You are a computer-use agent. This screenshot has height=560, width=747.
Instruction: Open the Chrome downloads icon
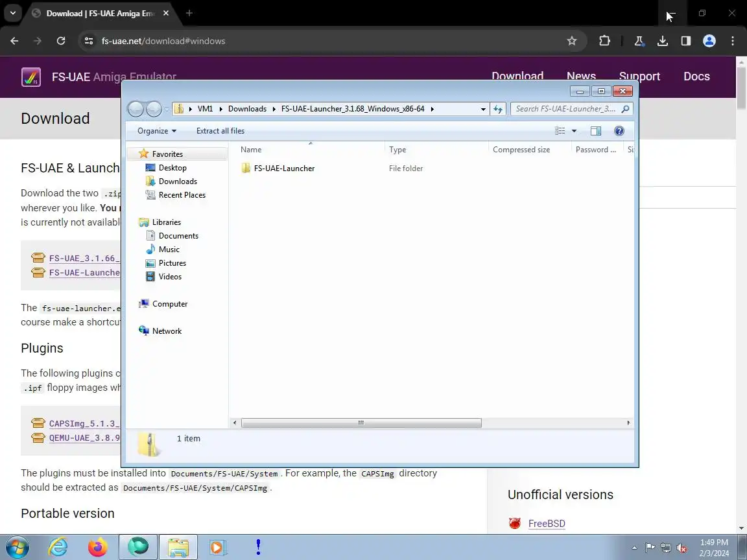662,41
